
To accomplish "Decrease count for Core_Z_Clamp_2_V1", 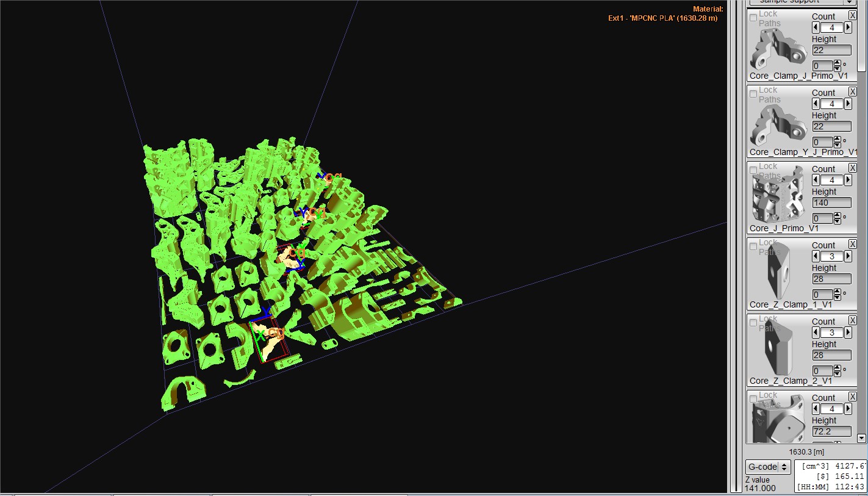I will point(816,332).
